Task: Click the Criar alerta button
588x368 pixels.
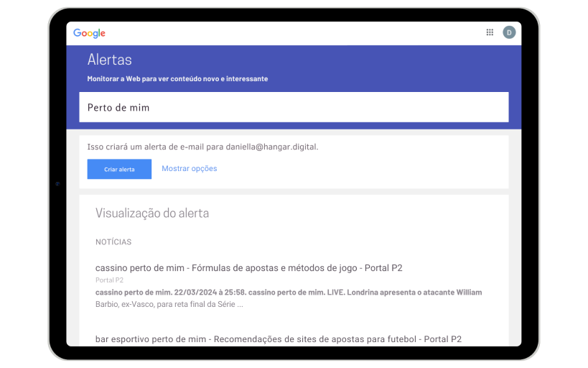Action: [119, 169]
